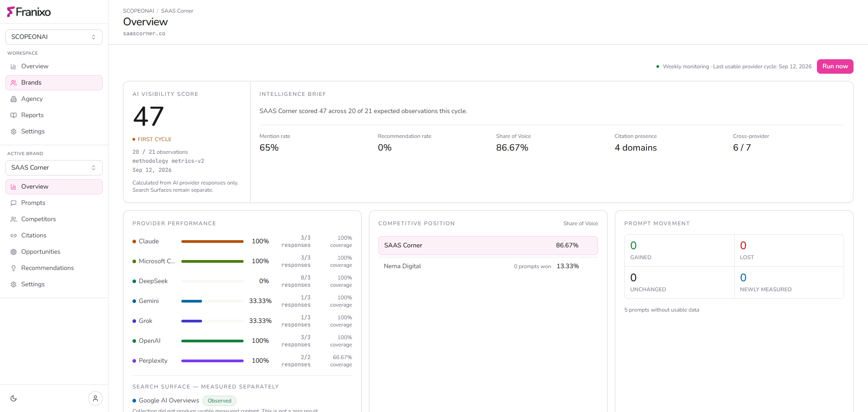Click the saascorner.co domain text

144,33
